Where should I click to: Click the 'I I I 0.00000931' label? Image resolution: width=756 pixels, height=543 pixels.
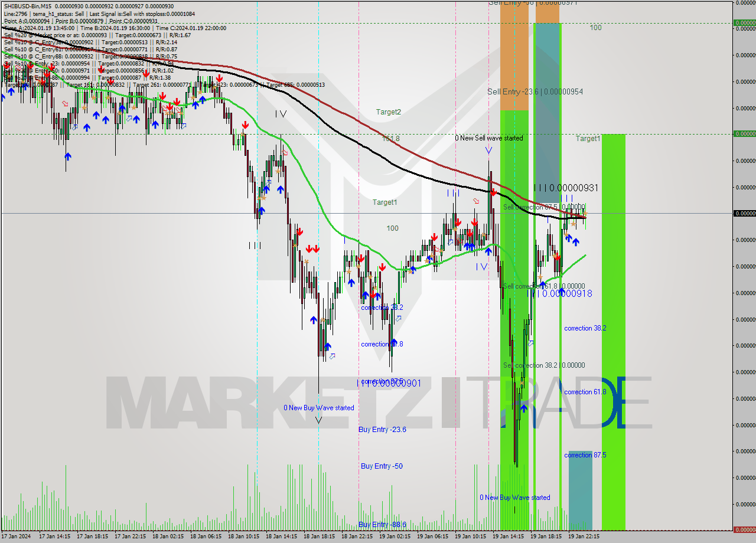point(566,188)
